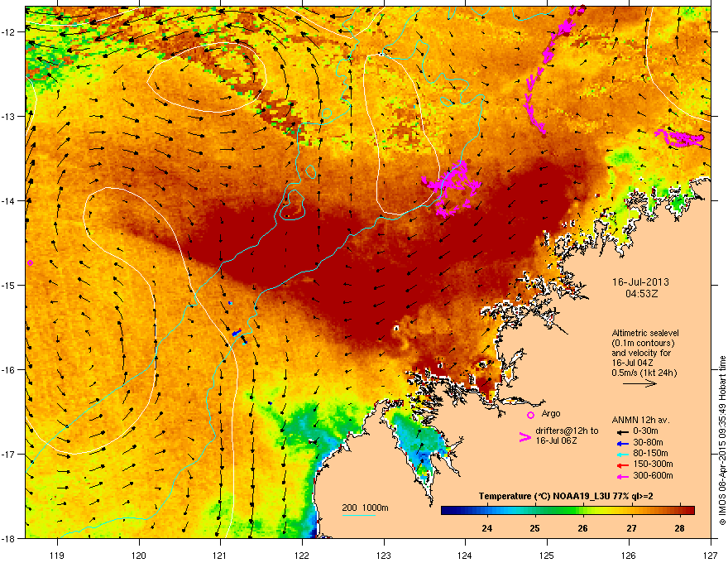
Task: Click the '27' color bar tick label
Action: pyautogui.click(x=631, y=528)
